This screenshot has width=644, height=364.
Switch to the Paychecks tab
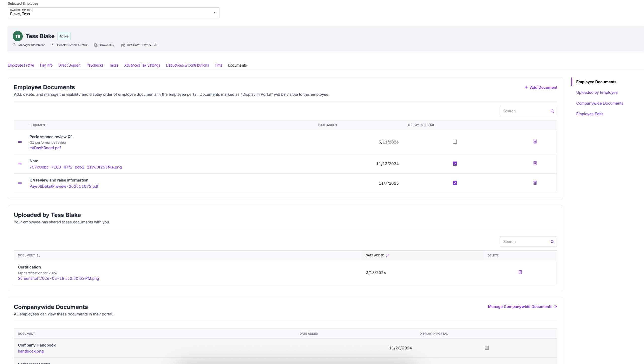click(x=95, y=65)
